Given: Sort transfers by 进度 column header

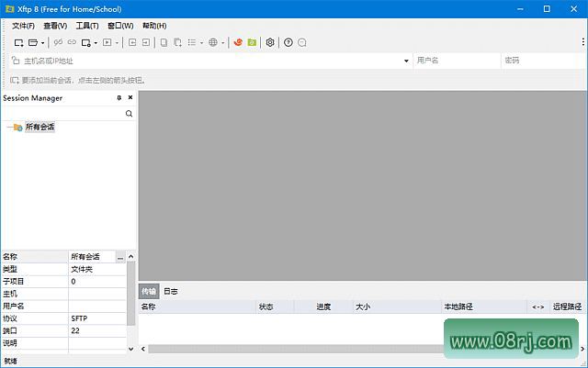Looking at the screenshot, I should [x=323, y=307].
